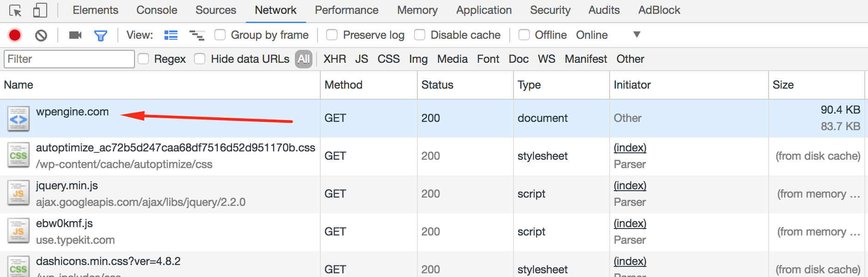Switch to large request rows view icon
The image size is (868, 277).
171,35
